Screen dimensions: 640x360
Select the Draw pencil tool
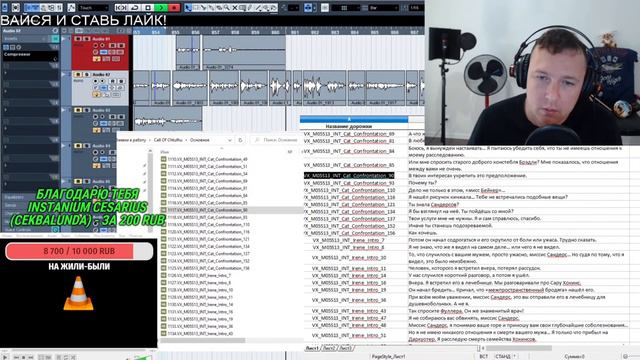click(x=250, y=8)
